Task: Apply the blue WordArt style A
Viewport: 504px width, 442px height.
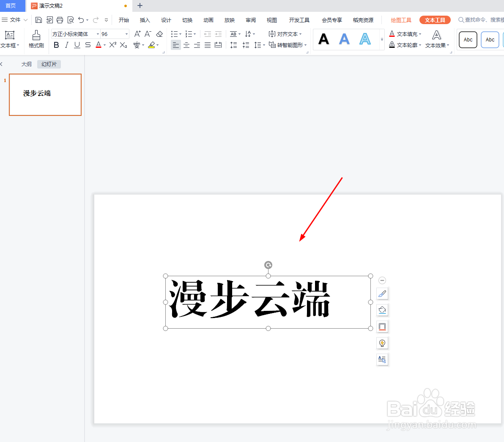Action: 344,39
